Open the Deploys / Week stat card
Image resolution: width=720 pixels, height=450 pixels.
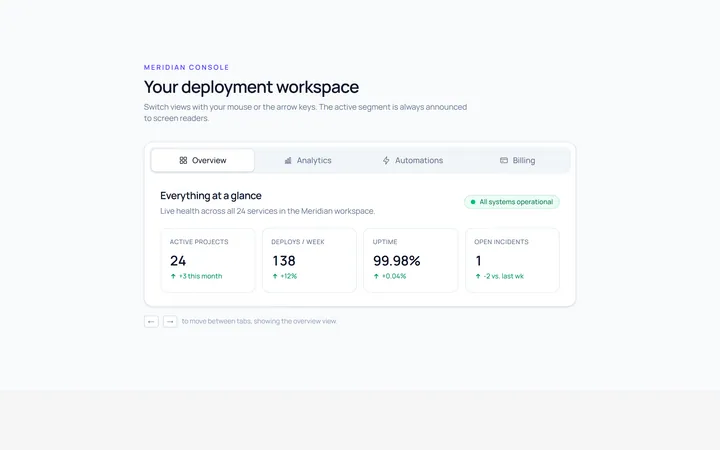[309, 260]
